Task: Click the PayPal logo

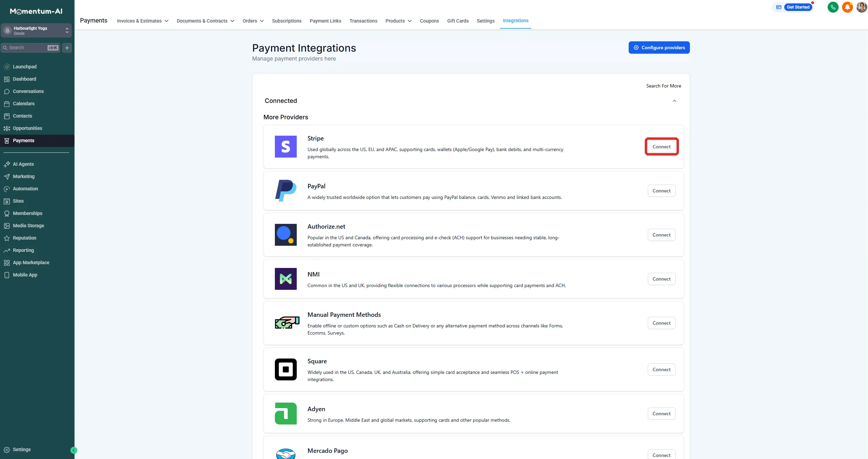Action: pos(285,191)
